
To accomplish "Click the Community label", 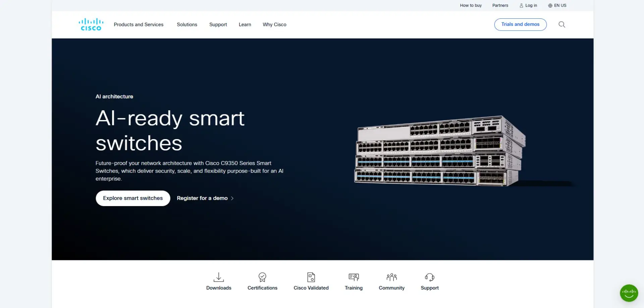I will tap(392, 288).
